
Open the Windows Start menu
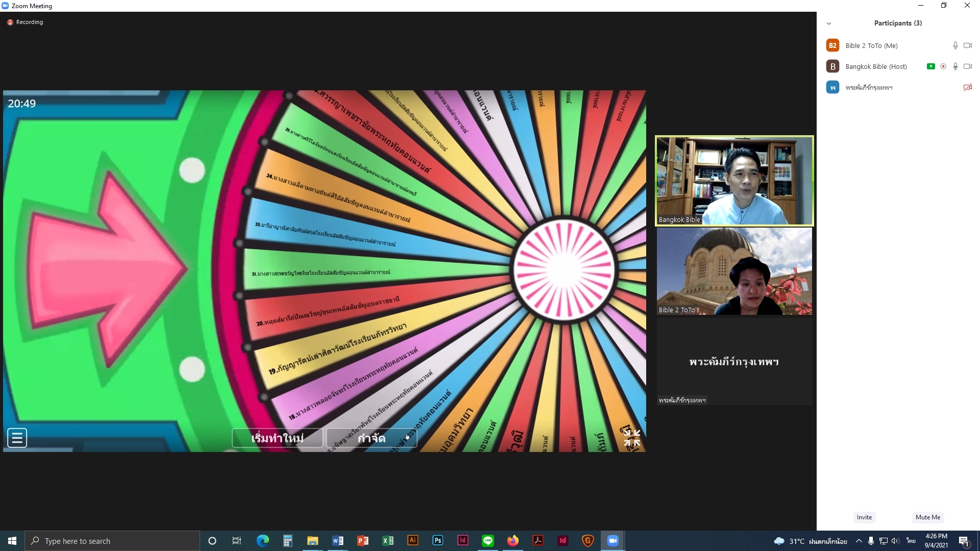pos(12,541)
